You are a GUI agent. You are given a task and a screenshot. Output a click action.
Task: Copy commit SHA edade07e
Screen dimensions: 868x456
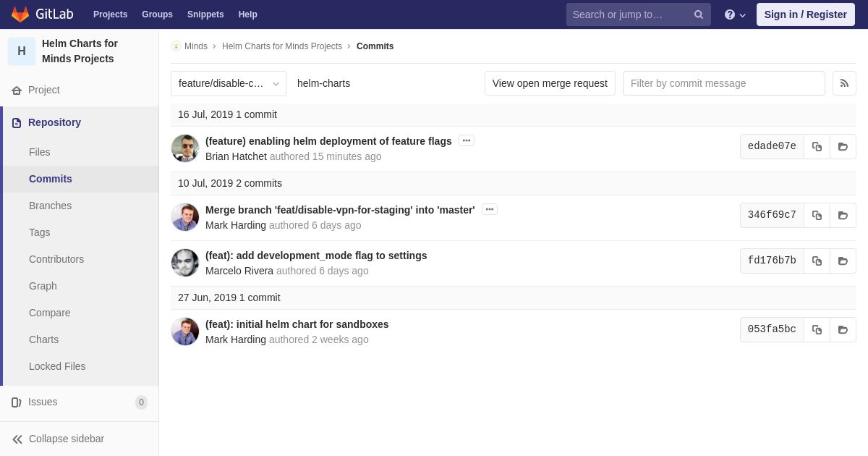click(817, 146)
